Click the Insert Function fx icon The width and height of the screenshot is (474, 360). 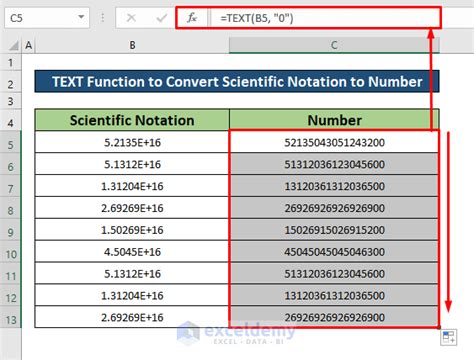tap(192, 18)
